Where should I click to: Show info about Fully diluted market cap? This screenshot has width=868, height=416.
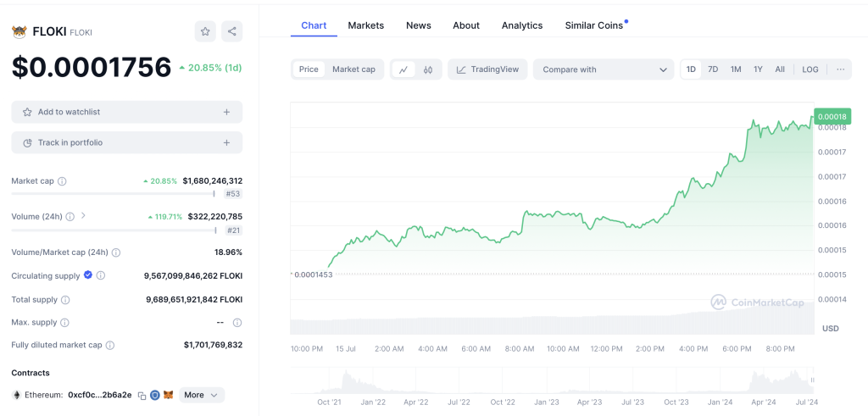click(110, 345)
